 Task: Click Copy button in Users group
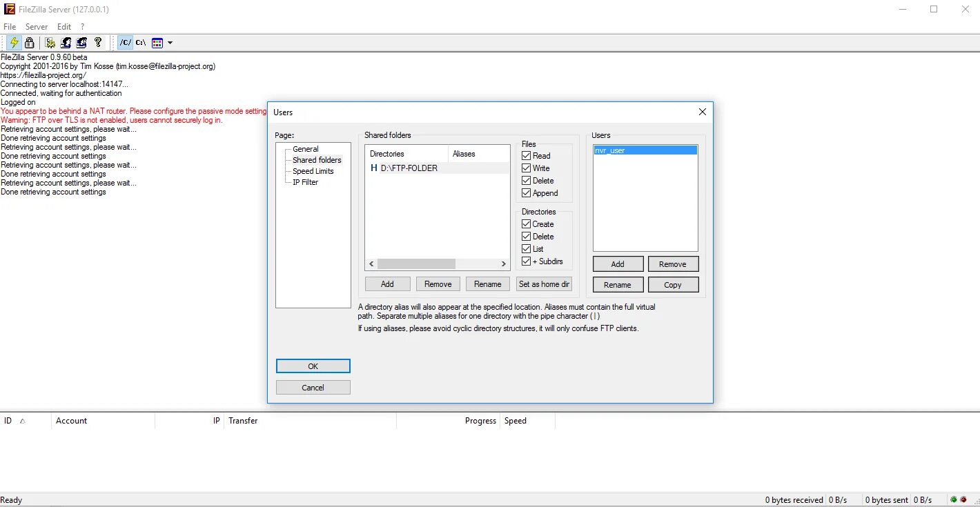[x=673, y=285]
